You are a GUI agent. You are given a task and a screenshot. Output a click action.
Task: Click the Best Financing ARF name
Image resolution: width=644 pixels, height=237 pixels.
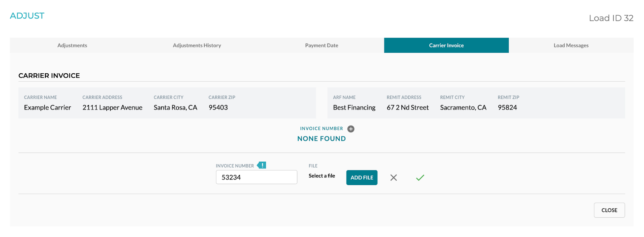tap(354, 107)
